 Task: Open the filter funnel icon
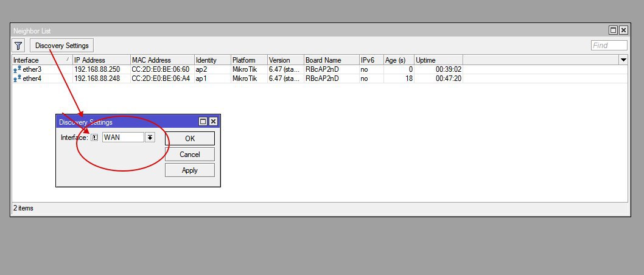tap(18, 46)
